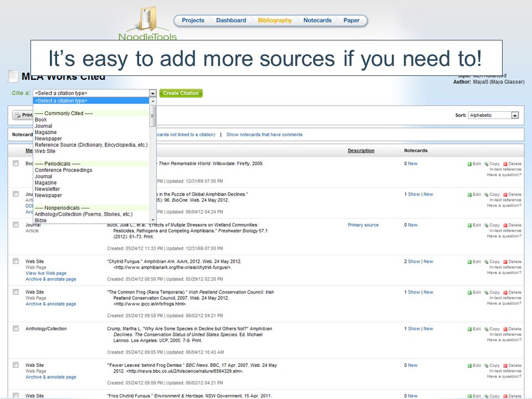Image resolution: width=532 pixels, height=399 pixels.
Task: Copy the Global Amphibian Declines journal entry
Action: tap(492, 195)
